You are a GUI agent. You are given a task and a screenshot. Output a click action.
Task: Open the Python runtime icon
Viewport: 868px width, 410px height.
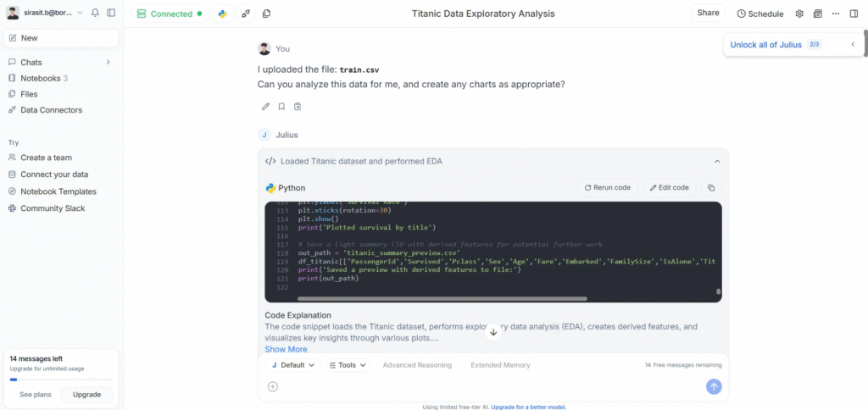[x=223, y=14]
